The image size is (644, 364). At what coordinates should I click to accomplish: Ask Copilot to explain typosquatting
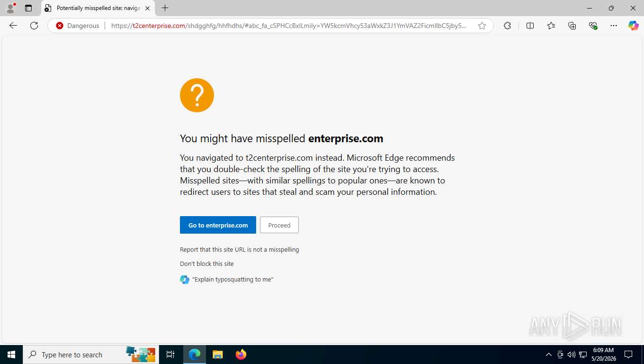(x=233, y=280)
